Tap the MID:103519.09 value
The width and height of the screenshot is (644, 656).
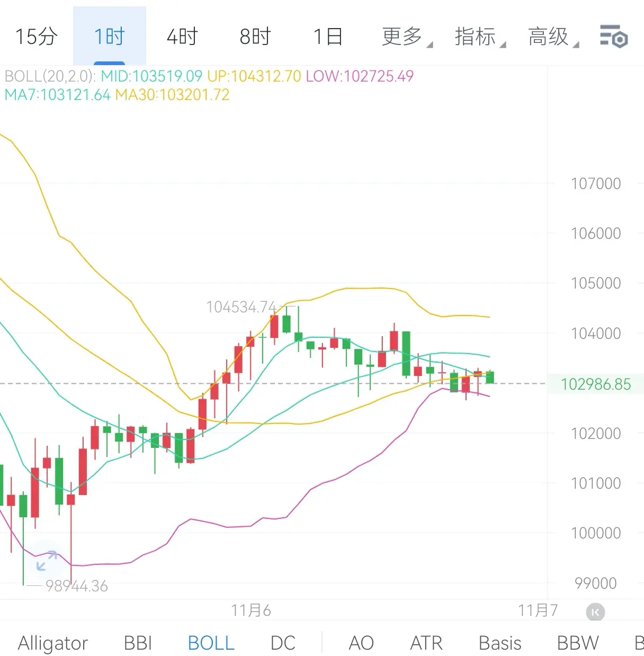(x=151, y=76)
